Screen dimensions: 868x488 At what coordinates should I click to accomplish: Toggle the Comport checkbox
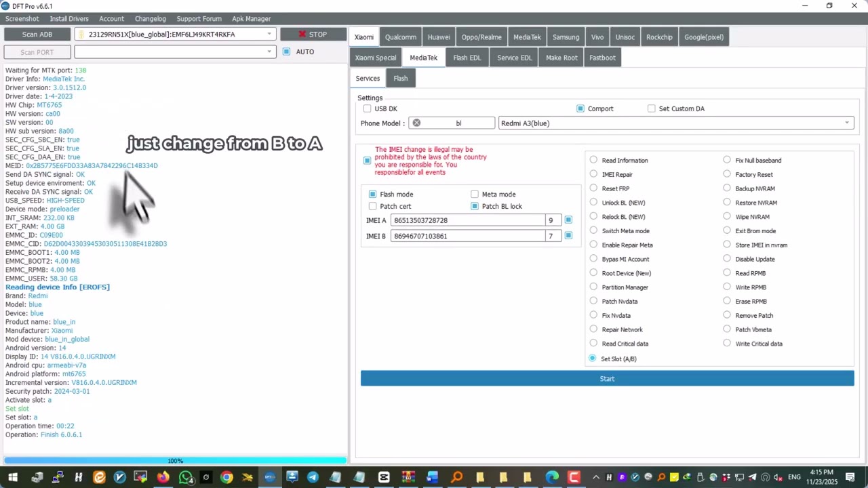click(x=580, y=108)
